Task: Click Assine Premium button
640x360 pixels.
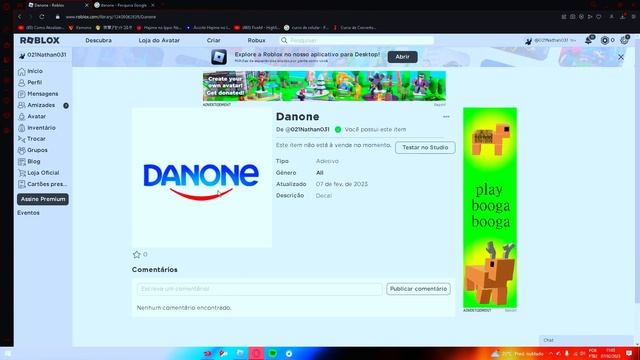Action: [x=43, y=199]
